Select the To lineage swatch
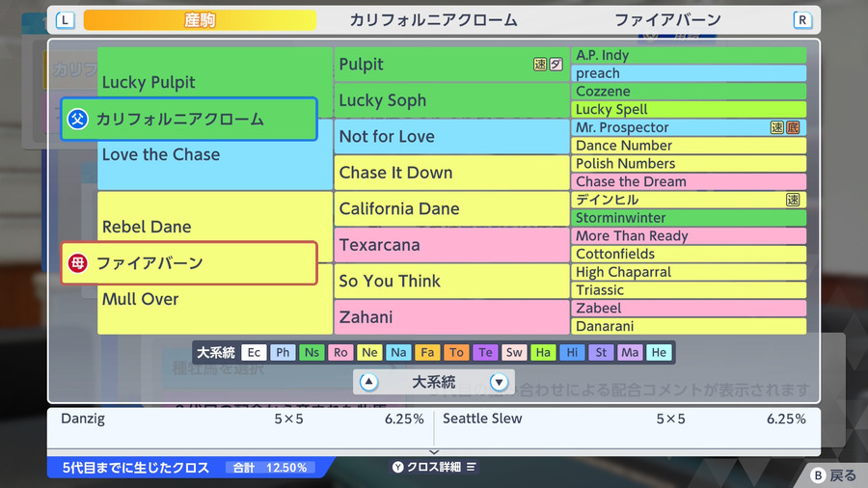The image size is (868, 488). pyautogui.click(x=456, y=352)
